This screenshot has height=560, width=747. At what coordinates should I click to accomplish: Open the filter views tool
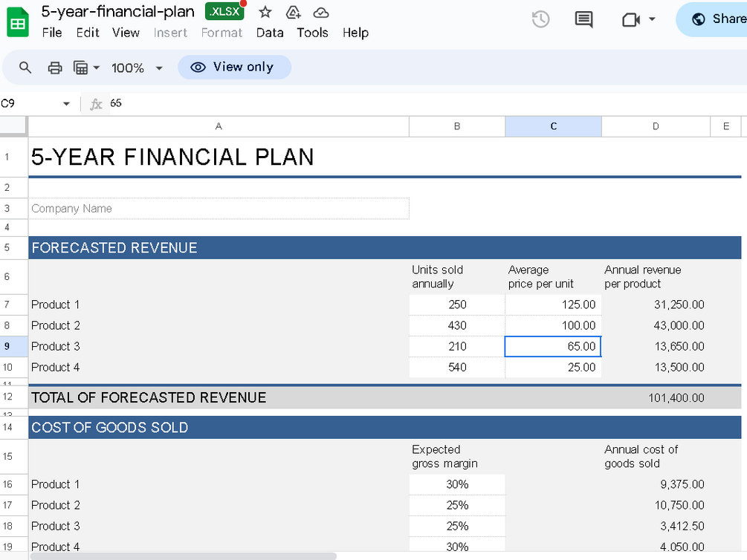[x=80, y=67]
